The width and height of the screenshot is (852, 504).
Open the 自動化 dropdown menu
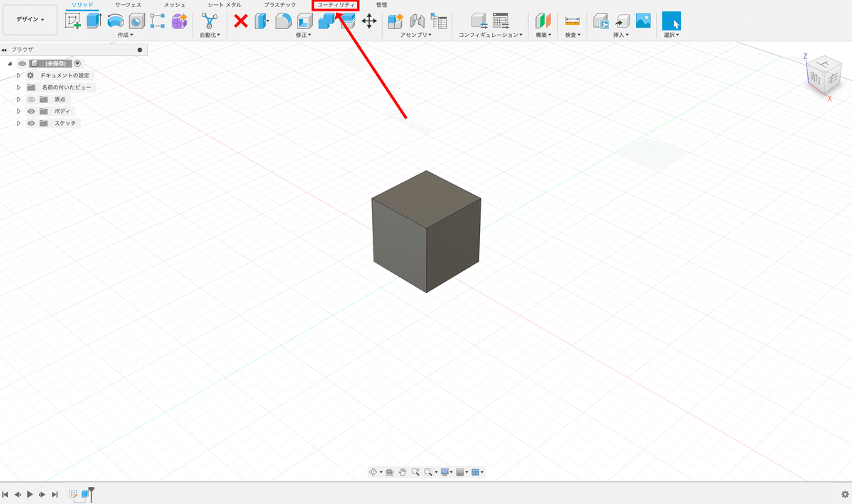[210, 34]
